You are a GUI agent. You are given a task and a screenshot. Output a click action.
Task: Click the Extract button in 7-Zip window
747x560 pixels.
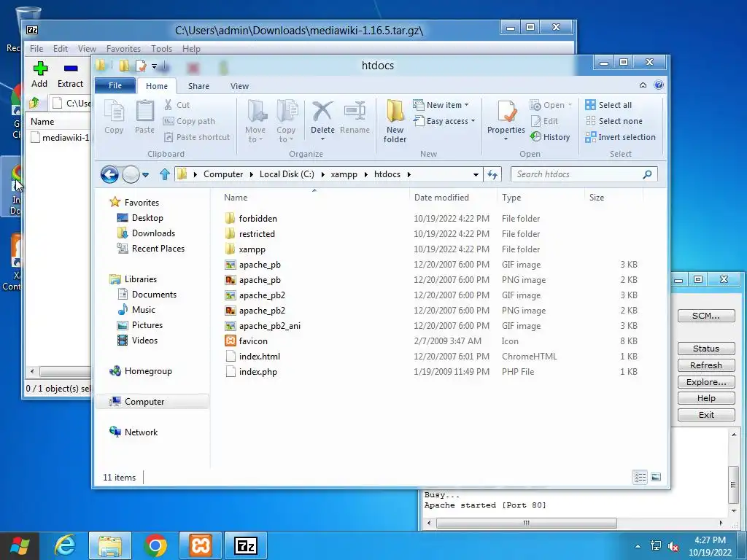[x=71, y=74]
